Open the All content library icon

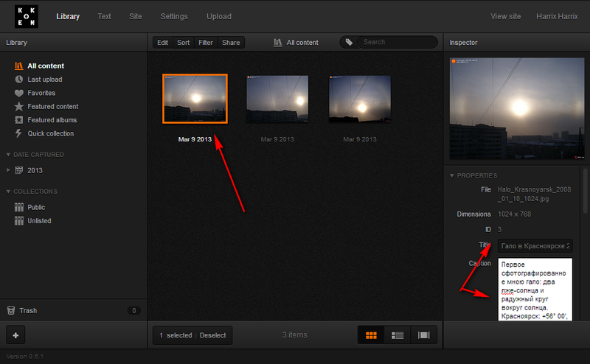pos(19,66)
